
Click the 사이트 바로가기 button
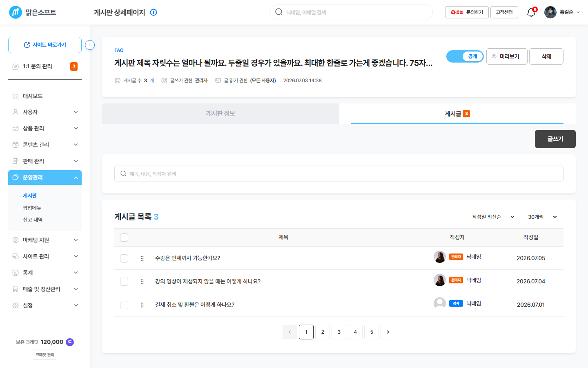[x=45, y=45]
